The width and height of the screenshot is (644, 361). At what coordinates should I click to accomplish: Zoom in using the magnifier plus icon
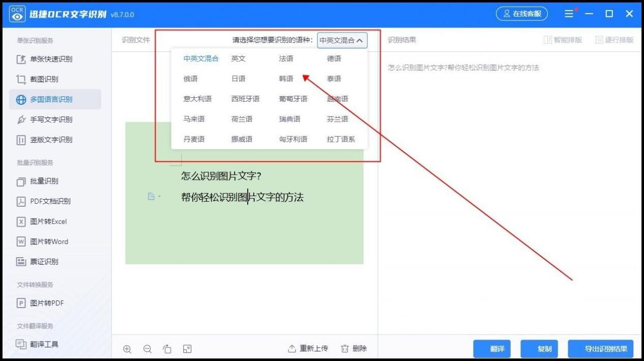point(127,349)
